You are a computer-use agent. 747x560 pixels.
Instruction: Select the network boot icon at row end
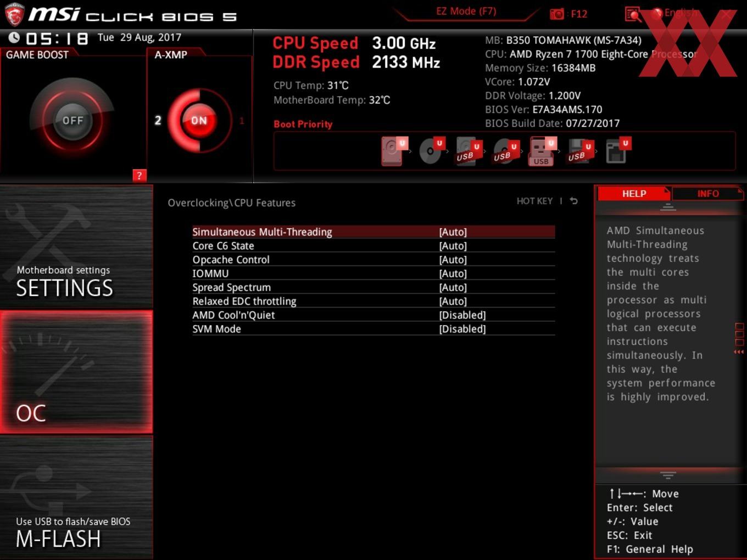[x=618, y=151]
